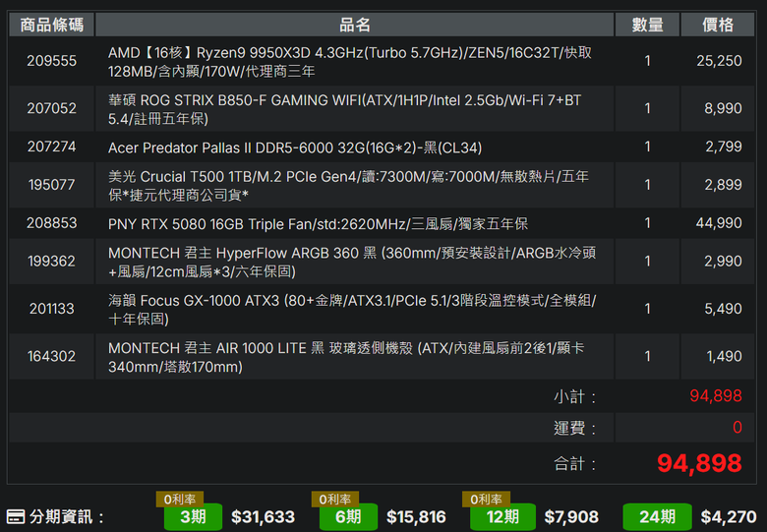Image resolution: width=767 pixels, height=532 pixels.
Task: Click the 合計 label
Action: coord(575,463)
